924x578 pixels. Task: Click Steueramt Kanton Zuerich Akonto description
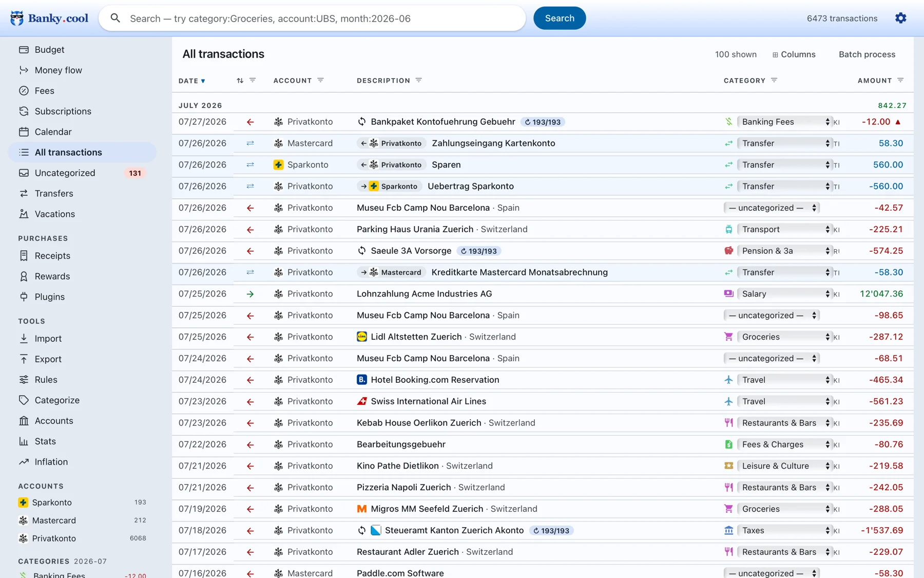pos(454,530)
